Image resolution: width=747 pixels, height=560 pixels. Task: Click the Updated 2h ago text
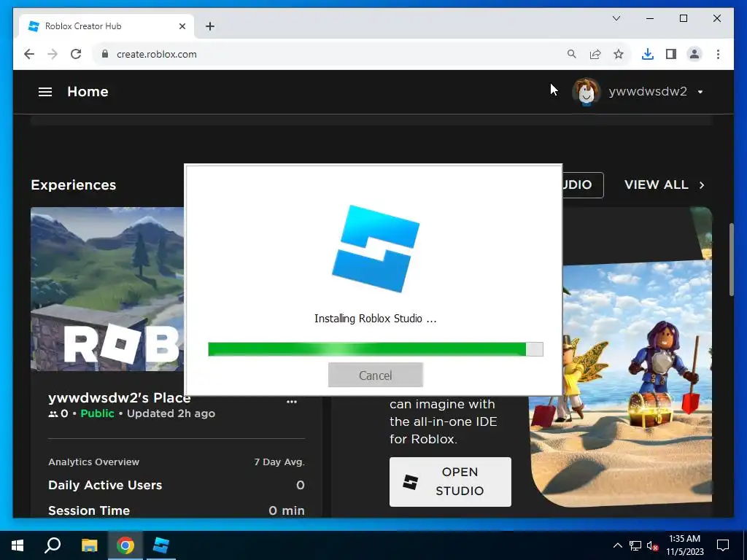(x=171, y=413)
